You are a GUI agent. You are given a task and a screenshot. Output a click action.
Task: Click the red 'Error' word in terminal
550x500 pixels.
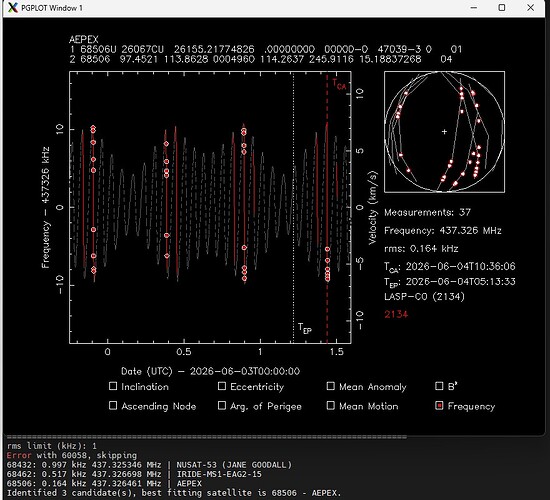(x=19, y=455)
